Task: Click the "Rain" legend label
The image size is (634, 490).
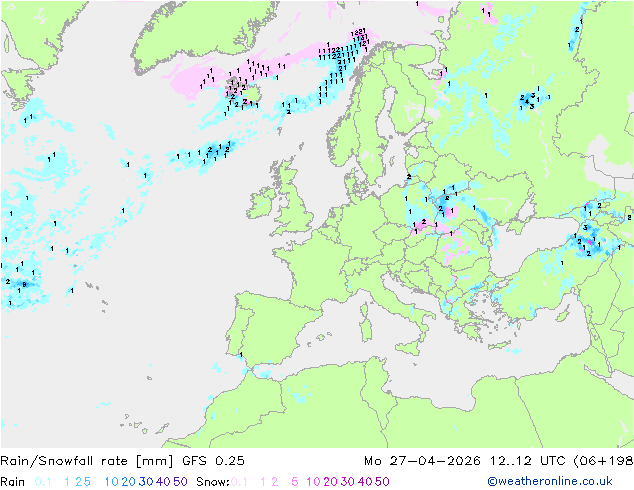Action: [13, 482]
